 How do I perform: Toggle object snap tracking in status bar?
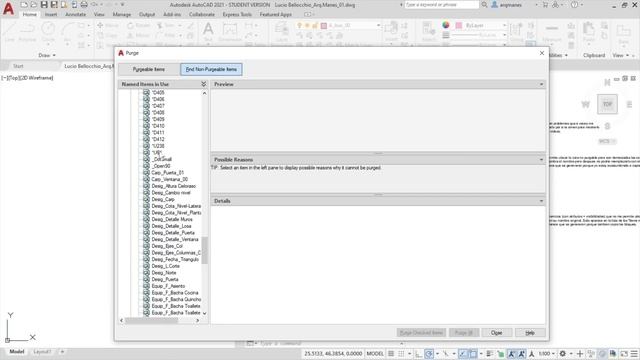pos(462,353)
